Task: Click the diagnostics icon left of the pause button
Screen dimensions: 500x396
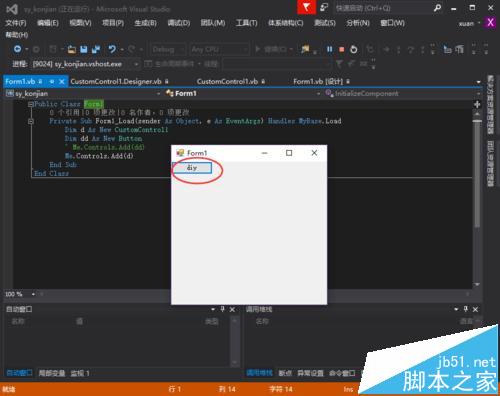Action: [306, 49]
